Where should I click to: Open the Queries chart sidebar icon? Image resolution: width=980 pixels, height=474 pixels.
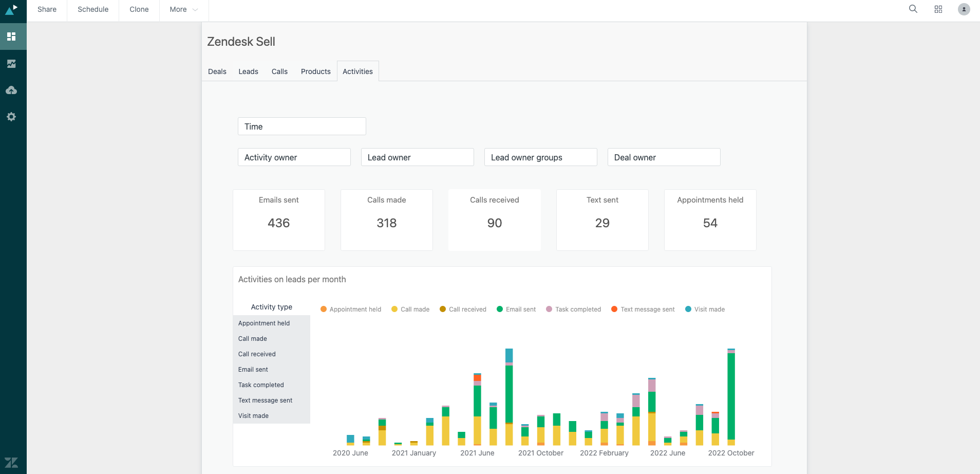(11, 64)
